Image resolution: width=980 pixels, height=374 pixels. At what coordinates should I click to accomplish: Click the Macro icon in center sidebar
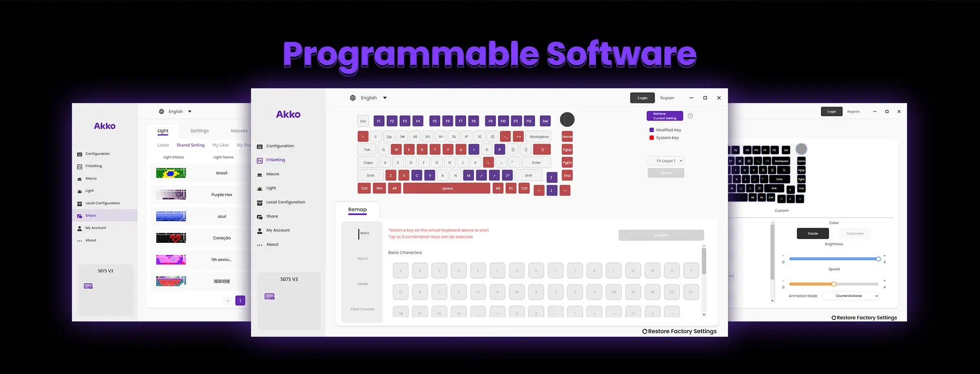click(x=260, y=174)
